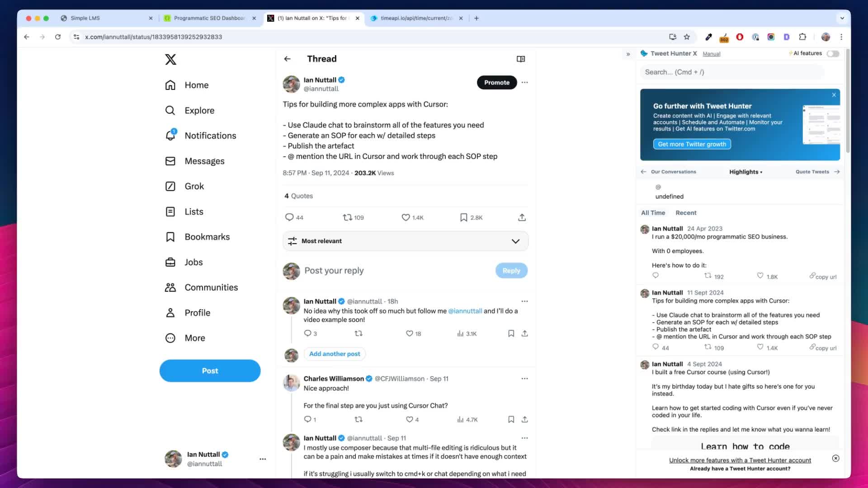Expand the Most relevant dropdown filter
868x488 pixels.
click(404, 241)
